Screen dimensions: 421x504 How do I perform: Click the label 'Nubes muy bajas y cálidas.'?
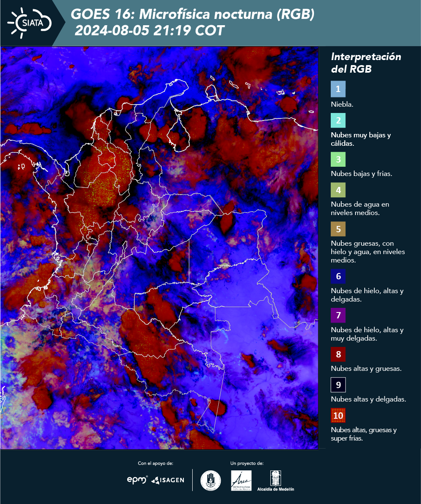tap(361, 139)
